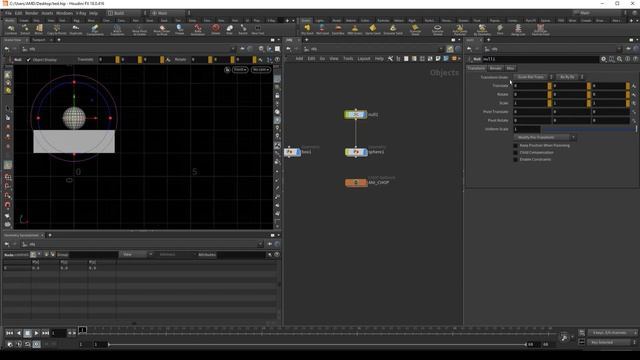Open the Windows menu
640x360 pixels.
pyautogui.click(x=64, y=13)
